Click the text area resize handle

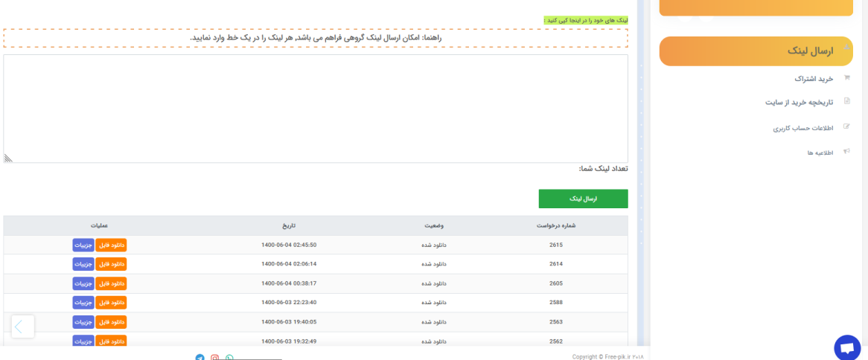tap(8, 158)
